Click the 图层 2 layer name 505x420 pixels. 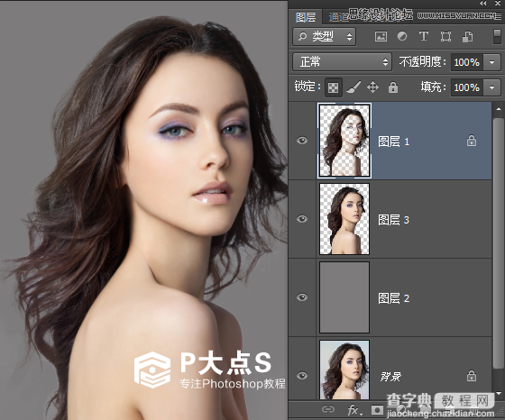coord(393,298)
